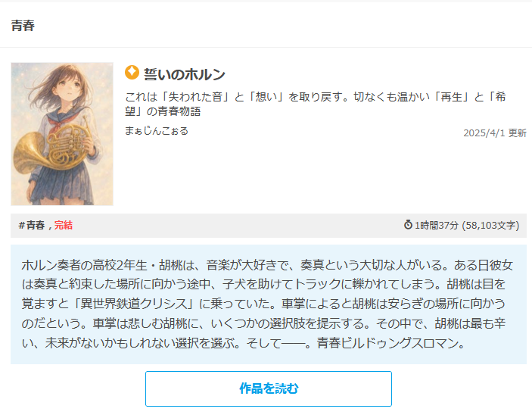Click the blue synopsis box text

click(269, 304)
